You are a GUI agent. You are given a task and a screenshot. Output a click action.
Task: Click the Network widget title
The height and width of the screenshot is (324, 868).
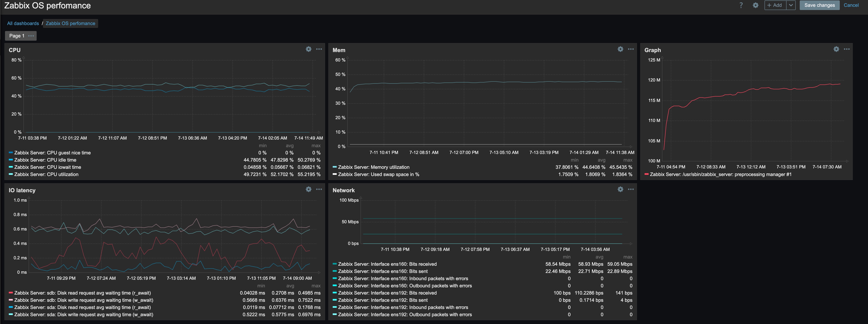coord(343,190)
